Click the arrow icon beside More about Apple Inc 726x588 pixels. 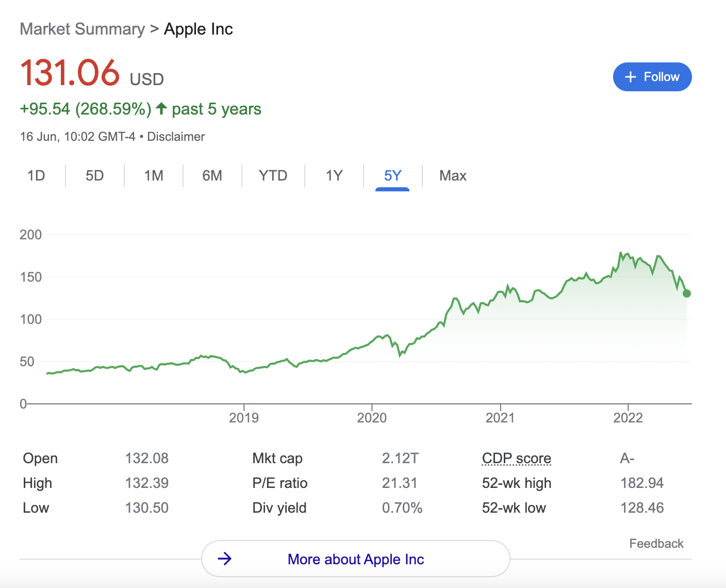click(x=225, y=559)
